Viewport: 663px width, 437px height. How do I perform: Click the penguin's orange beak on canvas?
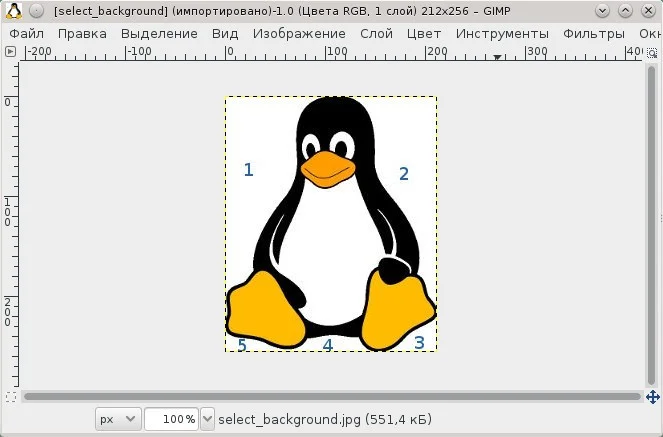(328, 170)
